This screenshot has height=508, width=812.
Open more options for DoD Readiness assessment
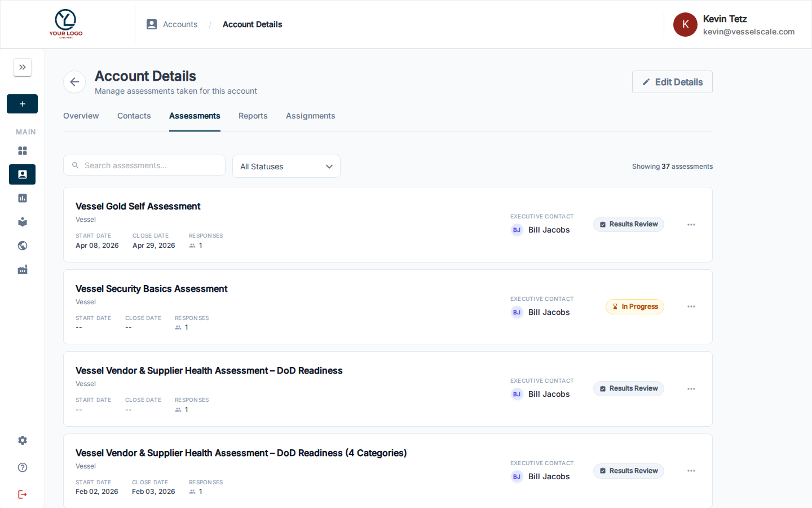(x=691, y=389)
